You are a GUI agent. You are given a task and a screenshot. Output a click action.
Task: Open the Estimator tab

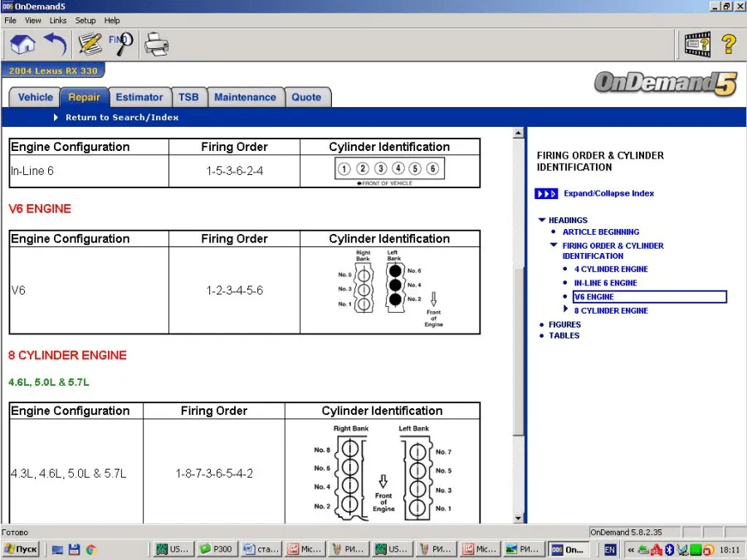[x=139, y=97]
